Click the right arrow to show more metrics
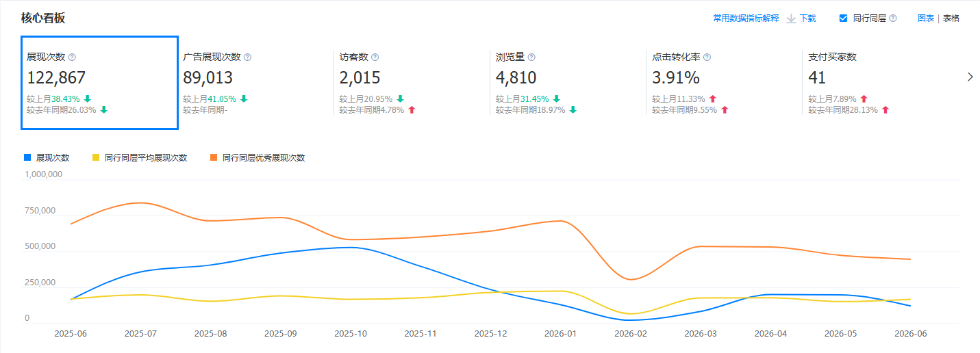Image resolution: width=980 pixels, height=353 pixels. click(x=970, y=77)
